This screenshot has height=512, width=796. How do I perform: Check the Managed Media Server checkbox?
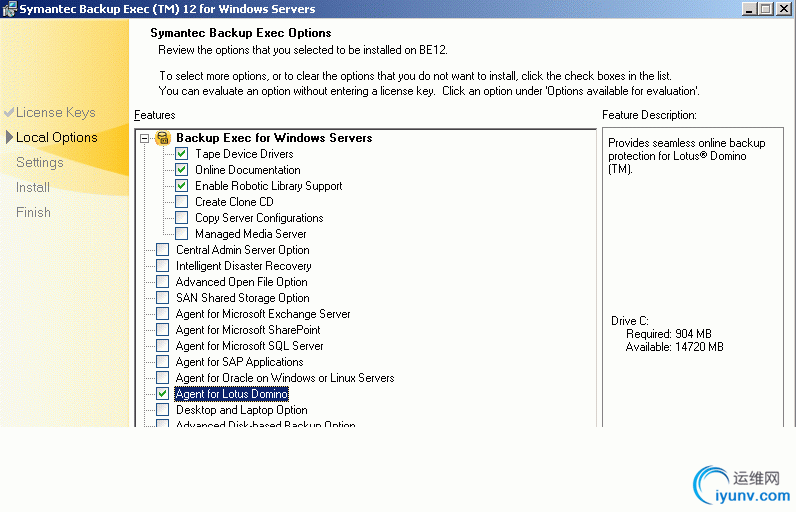(x=181, y=234)
